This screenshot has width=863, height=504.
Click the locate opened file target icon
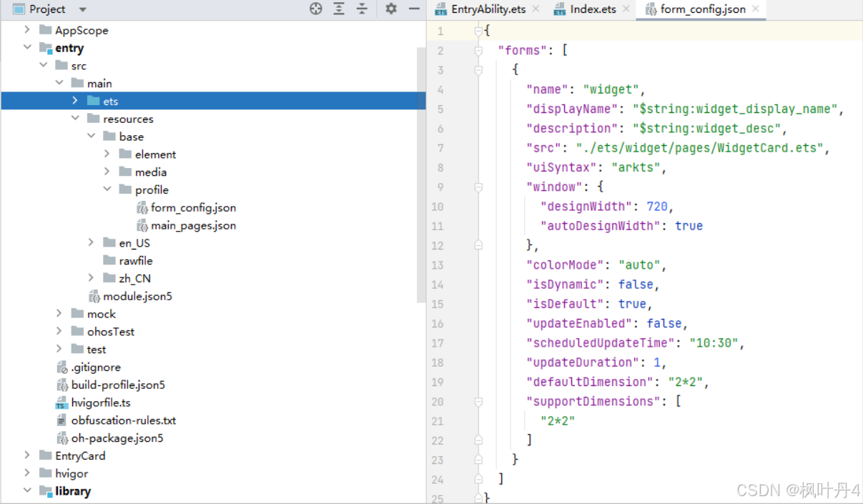pos(316,9)
